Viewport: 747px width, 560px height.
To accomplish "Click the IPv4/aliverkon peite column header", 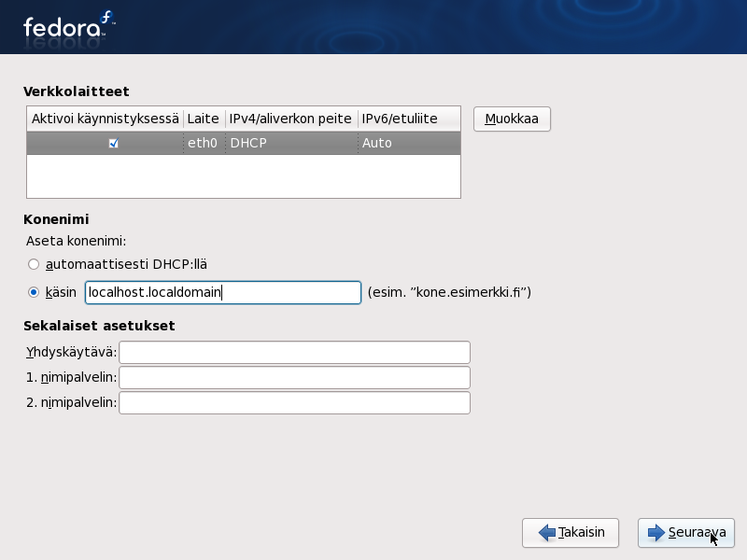I will tap(290, 119).
